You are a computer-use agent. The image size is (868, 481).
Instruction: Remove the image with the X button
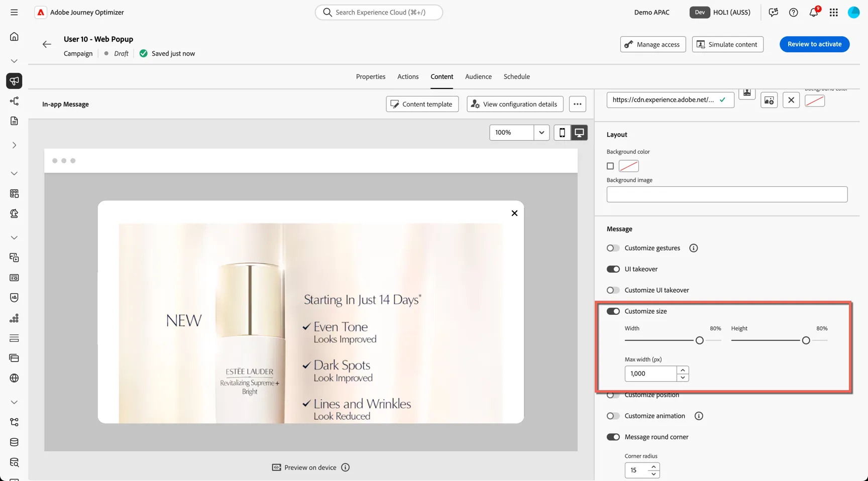coord(791,100)
